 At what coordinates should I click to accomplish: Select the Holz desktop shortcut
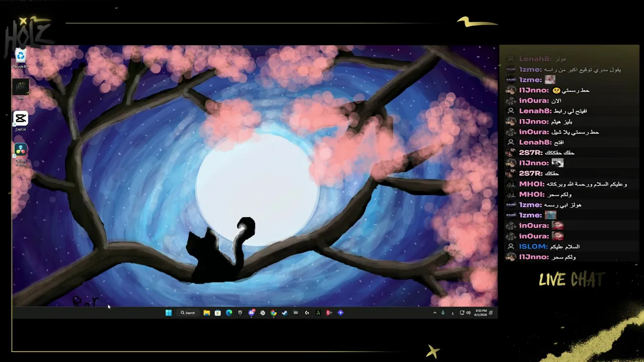coord(21,89)
